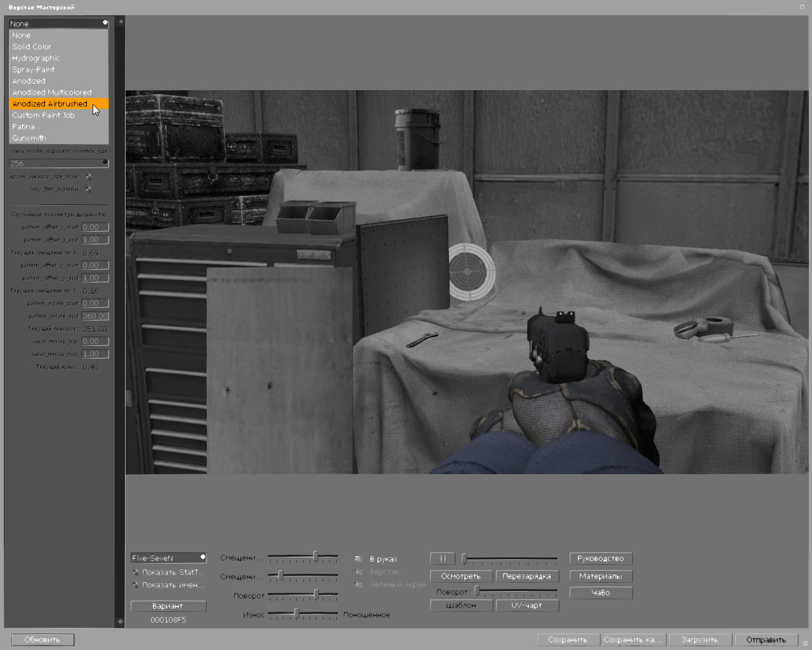Click the Поношенное wear label
812x650 pixels.
[367, 615]
